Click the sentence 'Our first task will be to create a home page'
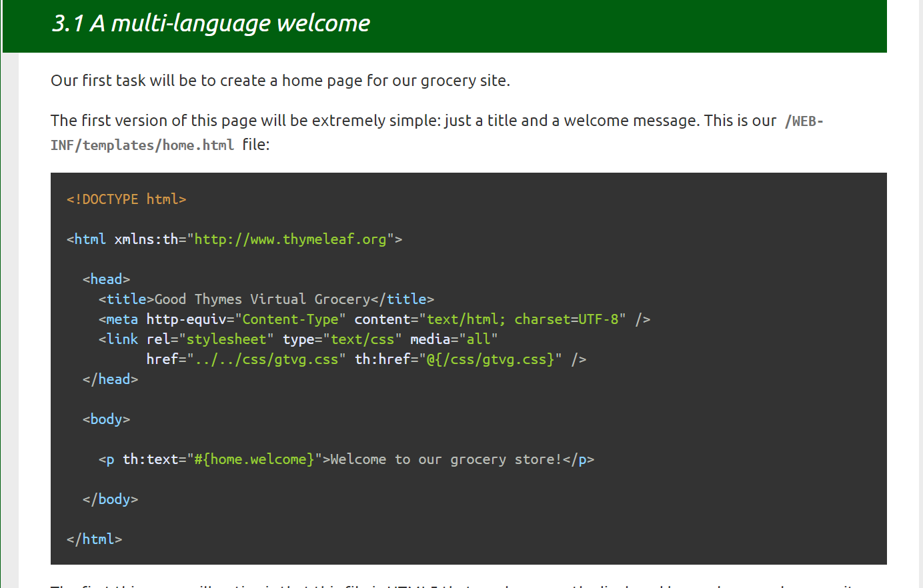923x588 pixels. point(280,81)
